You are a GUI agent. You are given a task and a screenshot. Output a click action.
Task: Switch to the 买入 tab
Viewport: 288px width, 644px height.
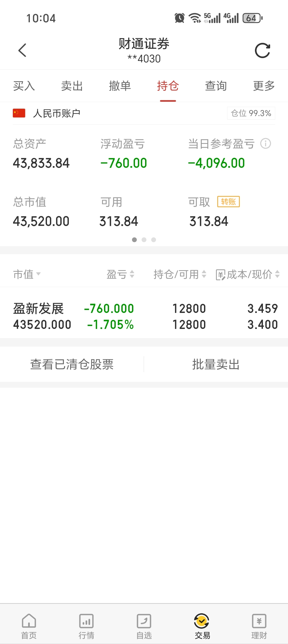click(24, 86)
